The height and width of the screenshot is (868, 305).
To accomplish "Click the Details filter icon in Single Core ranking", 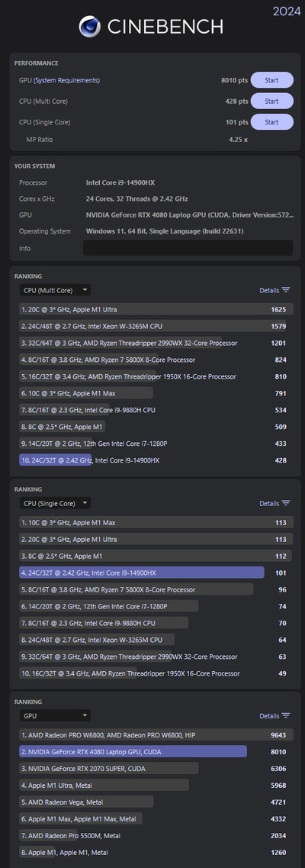I will (x=286, y=503).
